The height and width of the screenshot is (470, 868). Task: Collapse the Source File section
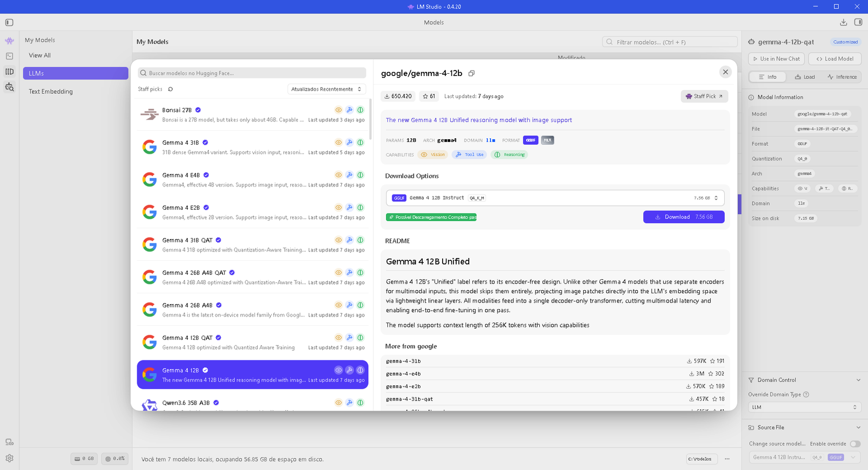tap(858, 428)
